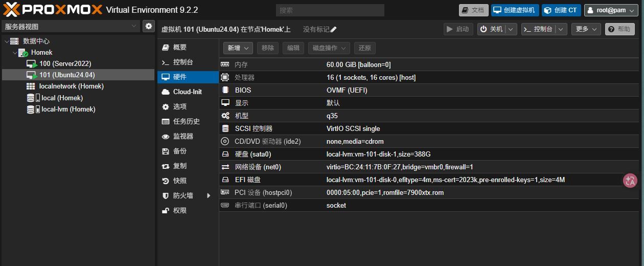Click the processor chip icon

tap(225, 77)
